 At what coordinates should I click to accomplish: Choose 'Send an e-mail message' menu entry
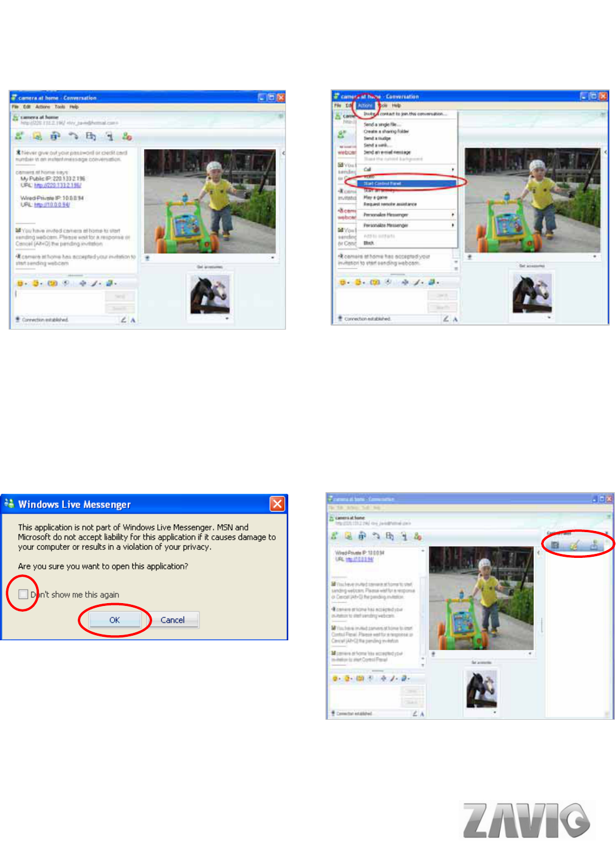387,152
